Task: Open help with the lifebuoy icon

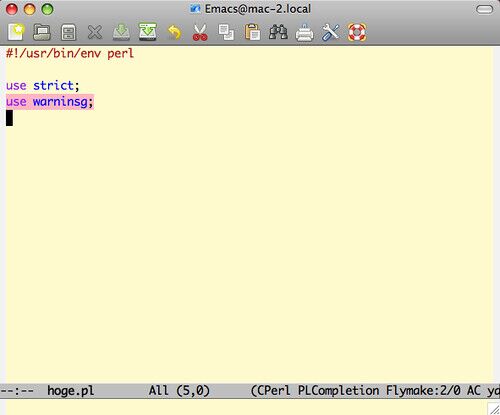Action: (357, 32)
